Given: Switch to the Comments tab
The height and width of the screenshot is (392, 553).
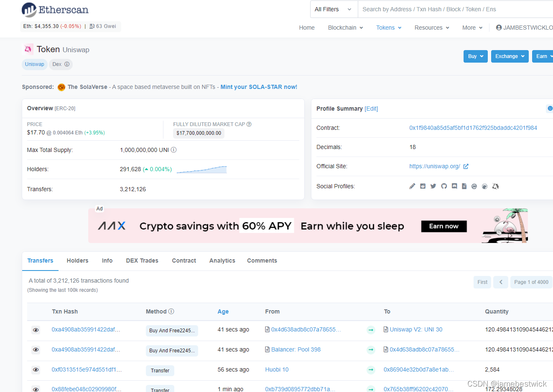Looking at the screenshot, I should 262,260.
